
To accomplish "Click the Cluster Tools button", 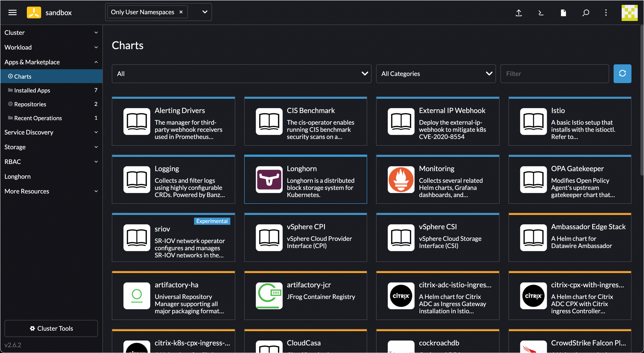I will coord(51,328).
